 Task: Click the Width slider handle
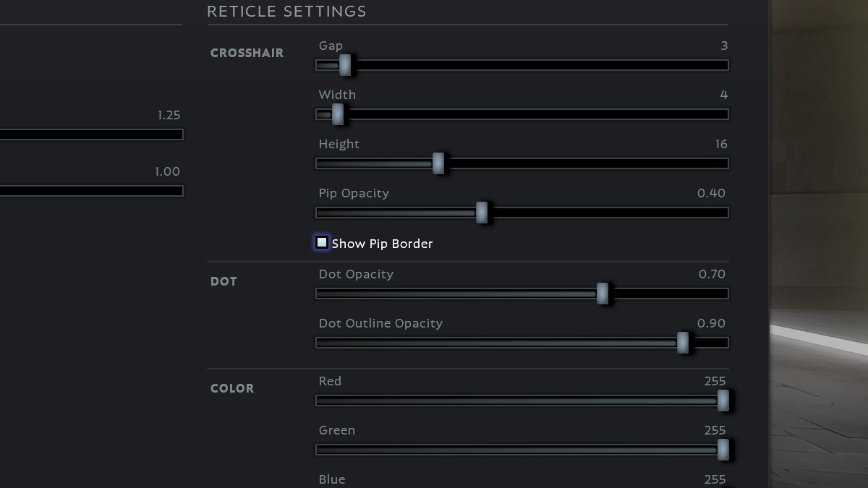click(x=337, y=114)
